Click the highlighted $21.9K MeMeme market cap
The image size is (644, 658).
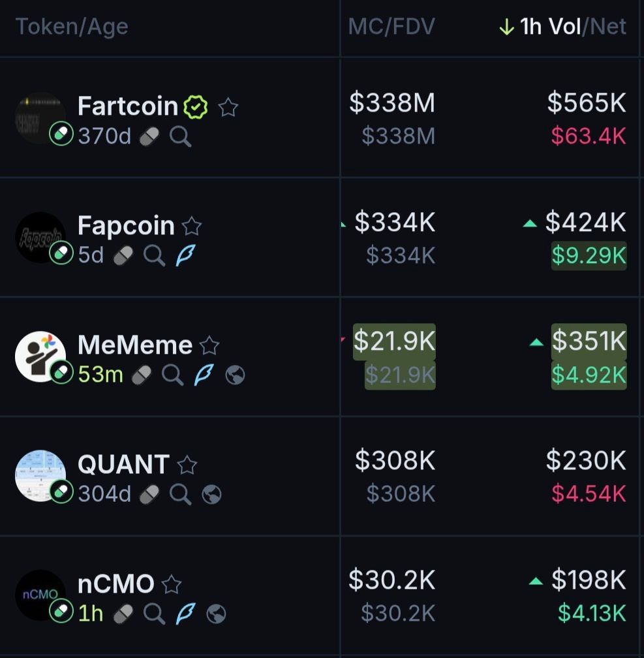(394, 341)
